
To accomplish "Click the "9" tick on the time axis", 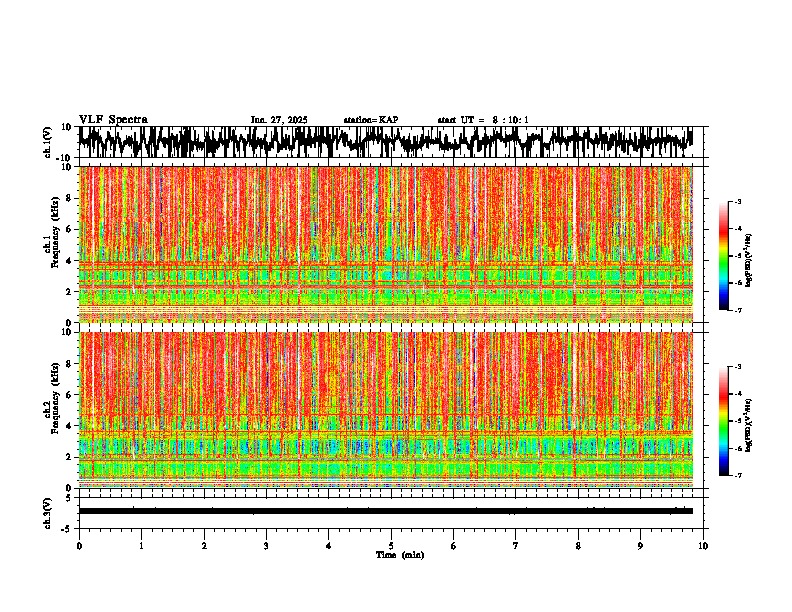I will 640,546.
